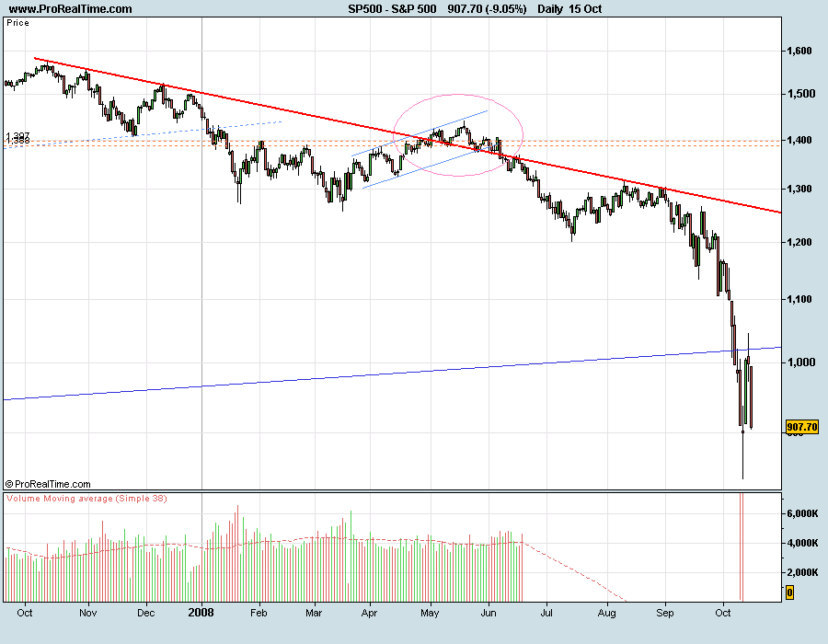The width and height of the screenshot is (828, 644).
Task: Click the yellow 0 volume tag
Action: click(x=789, y=592)
